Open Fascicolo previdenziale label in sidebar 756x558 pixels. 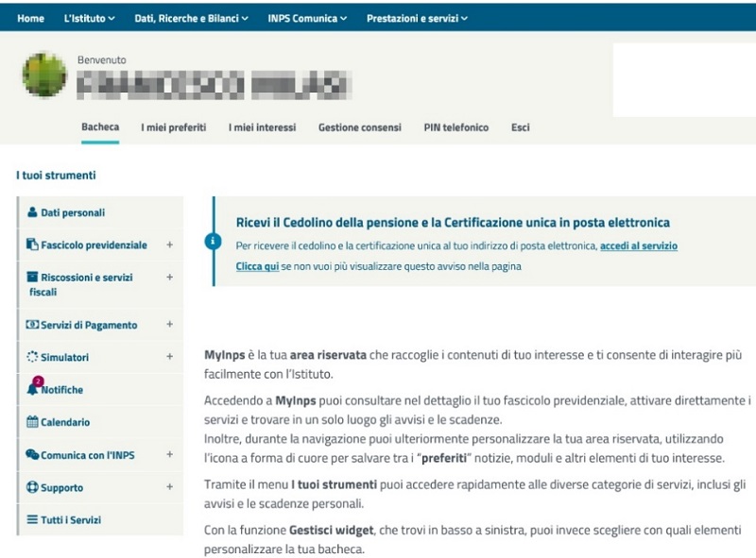(x=94, y=245)
